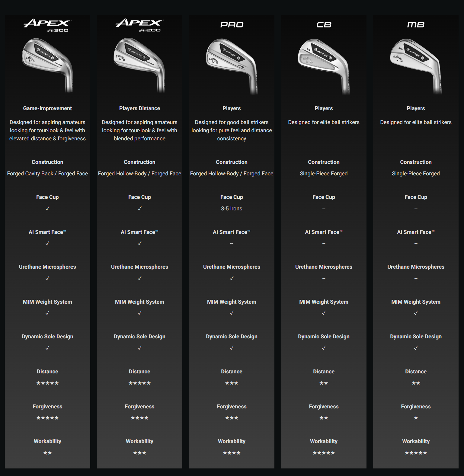Open the Apex Ai300 iron image
The width and height of the screenshot is (464, 476).
click(47, 65)
